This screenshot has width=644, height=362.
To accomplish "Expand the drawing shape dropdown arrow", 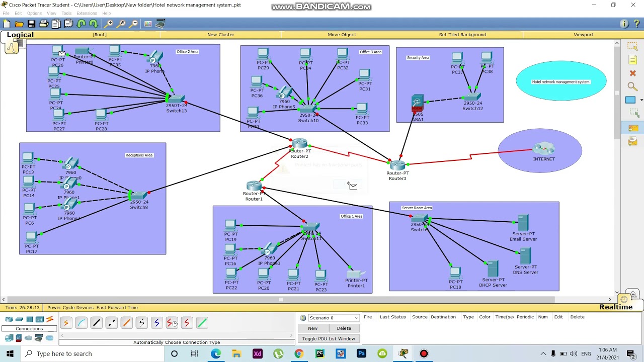I will [x=641, y=100].
